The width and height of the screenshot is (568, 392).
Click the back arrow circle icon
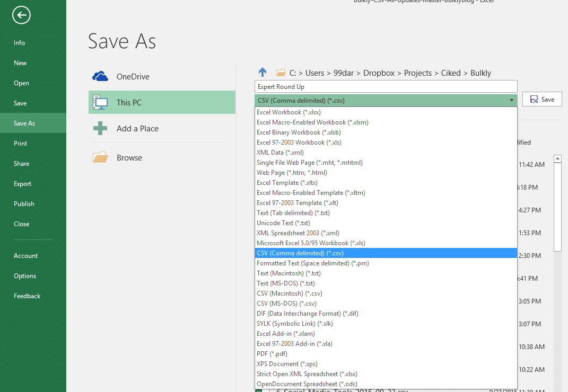21,15
